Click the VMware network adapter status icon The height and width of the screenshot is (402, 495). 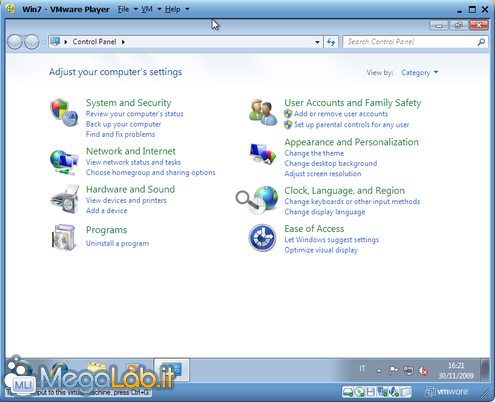(x=382, y=392)
